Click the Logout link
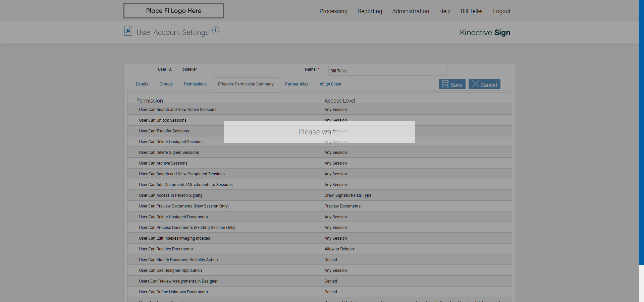 tap(501, 11)
